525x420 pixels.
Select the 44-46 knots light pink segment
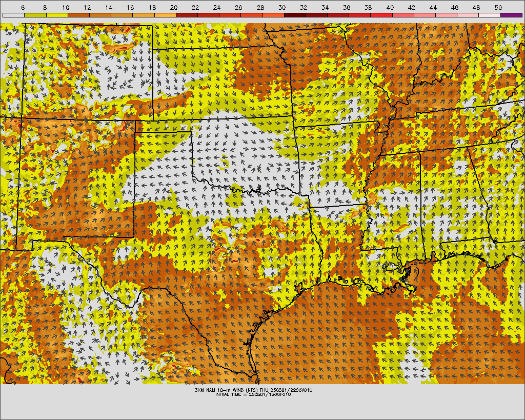(447, 15)
